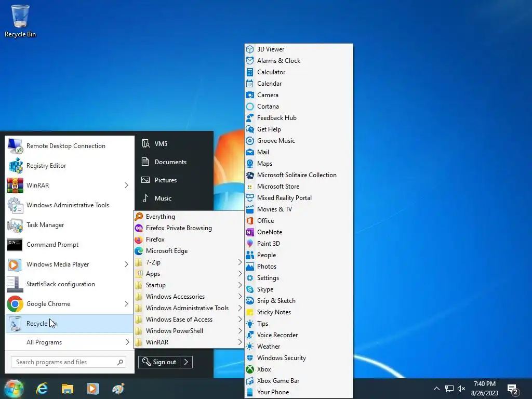The width and height of the screenshot is (532, 399).
Task: Open Movies & TV from the Apps list
Action: (299, 209)
